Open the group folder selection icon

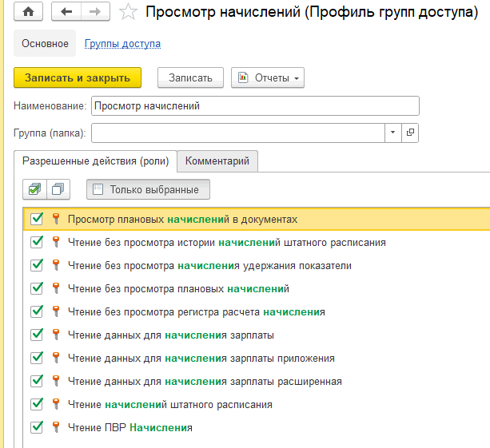(410, 133)
